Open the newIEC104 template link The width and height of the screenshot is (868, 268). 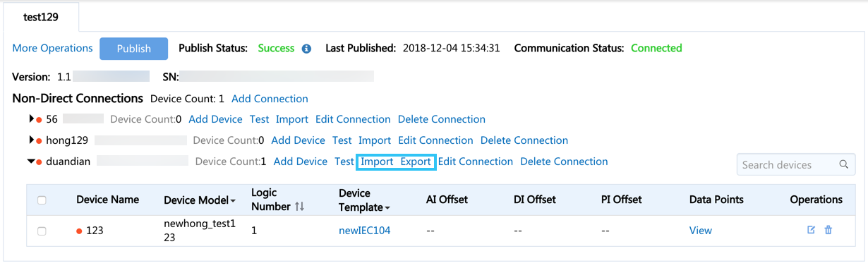(x=365, y=231)
